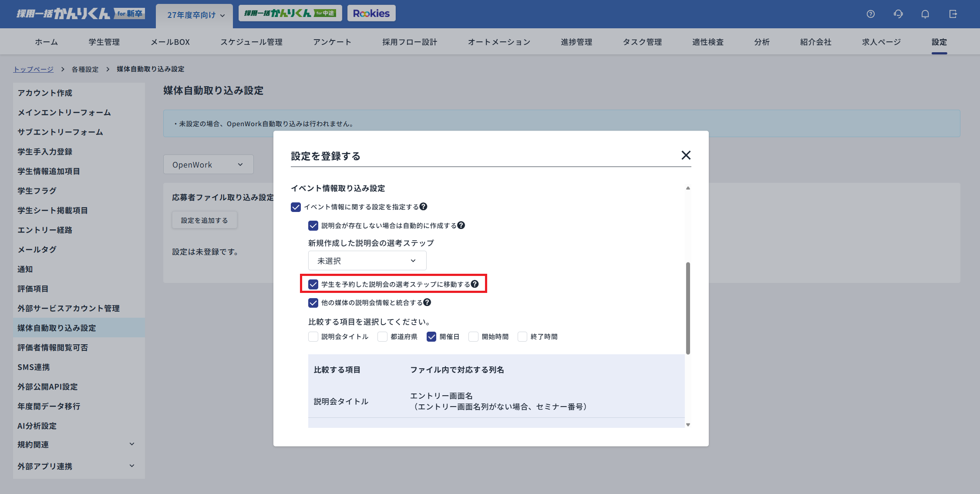Click the 設定を追加する button
The width and height of the screenshot is (980, 494).
point(204,220)
